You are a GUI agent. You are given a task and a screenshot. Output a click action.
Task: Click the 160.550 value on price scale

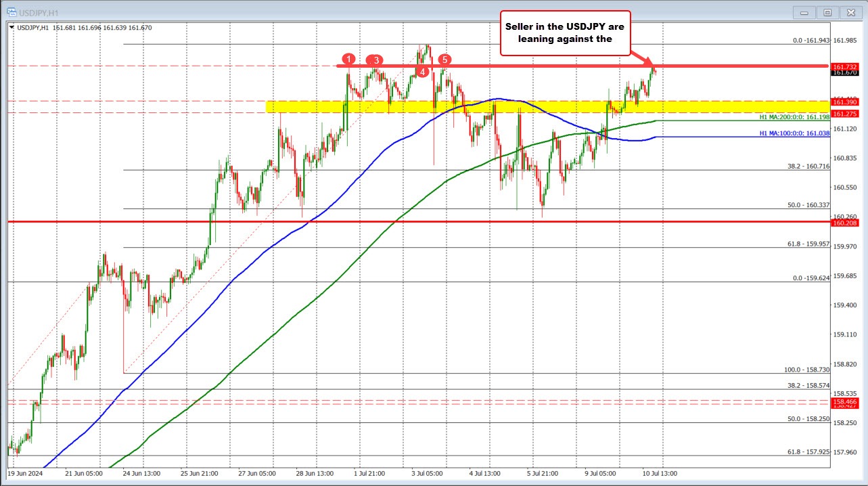point(845,187)
